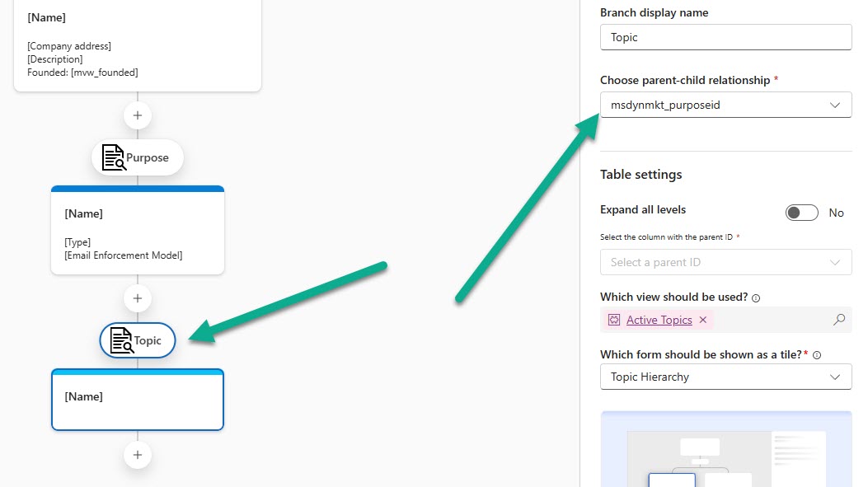868x487 pixels.
Task: Show info for "Which form should be shown as a tile?"
Action: (x=816, y=355)
